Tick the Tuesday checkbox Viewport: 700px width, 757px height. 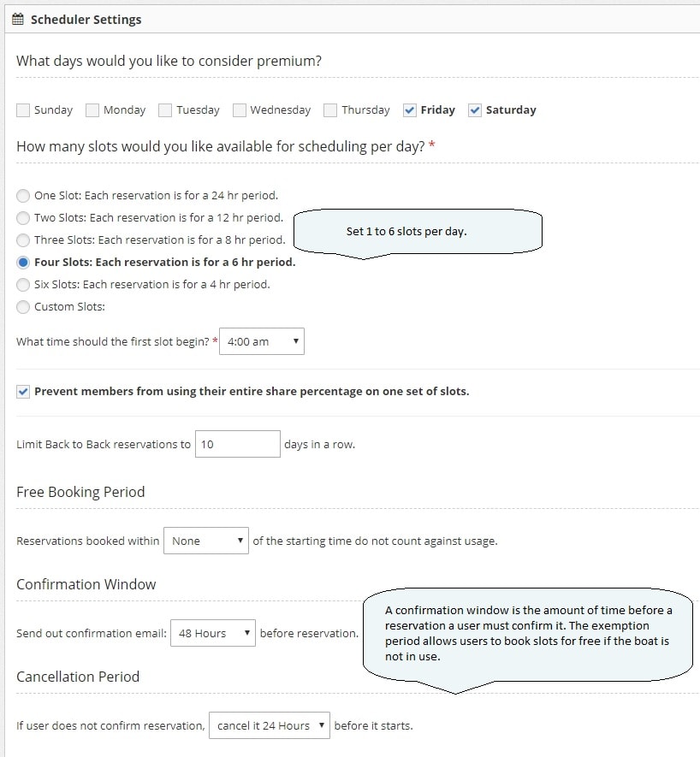point(165,110)
